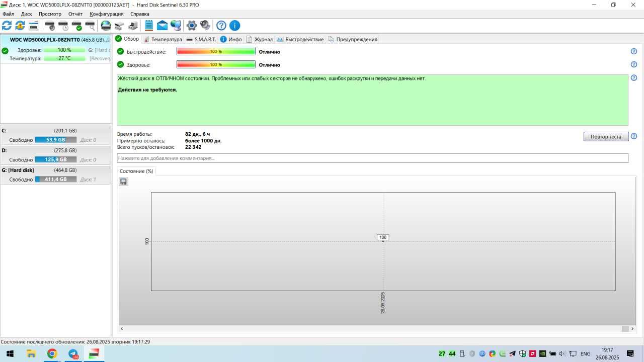644x362 pixels.
Task: Open File Explorer from the taskbar
Action: (x=31, y=354)
